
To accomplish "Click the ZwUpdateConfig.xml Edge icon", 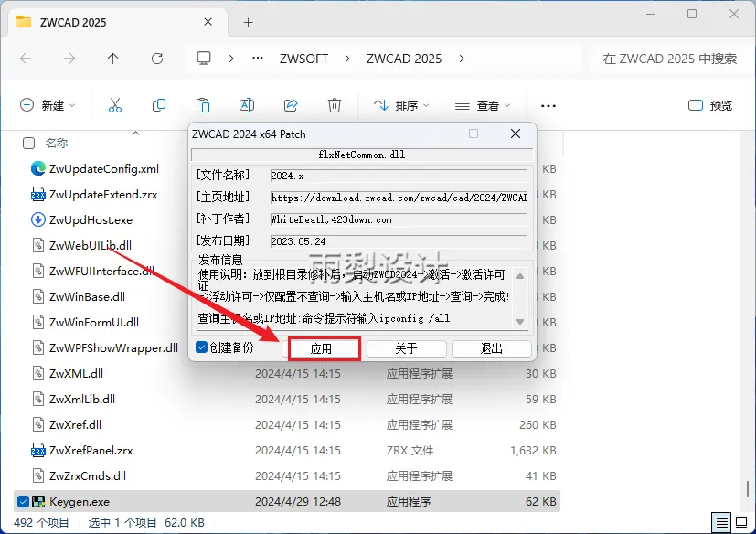I will tap(38, 169).
